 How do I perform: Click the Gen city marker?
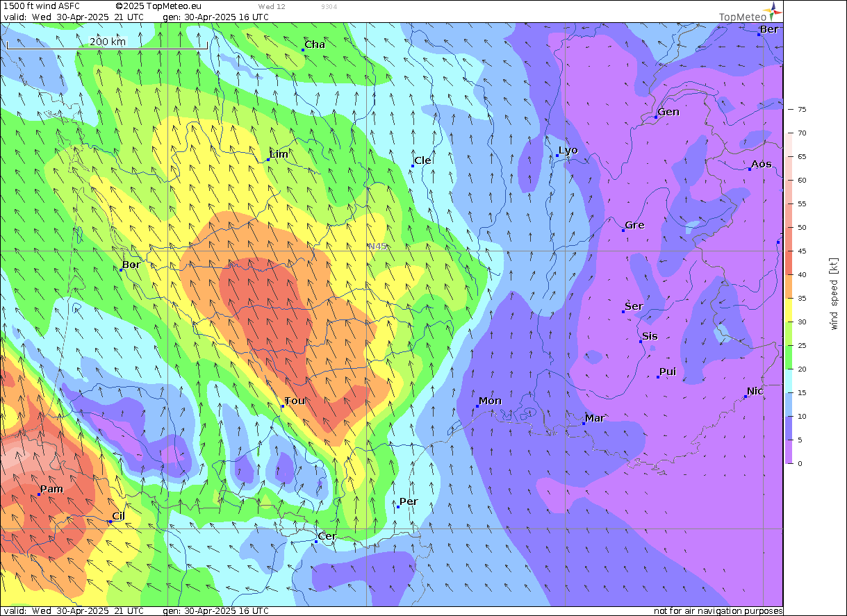pyautogui.click(x=655, y=117)
